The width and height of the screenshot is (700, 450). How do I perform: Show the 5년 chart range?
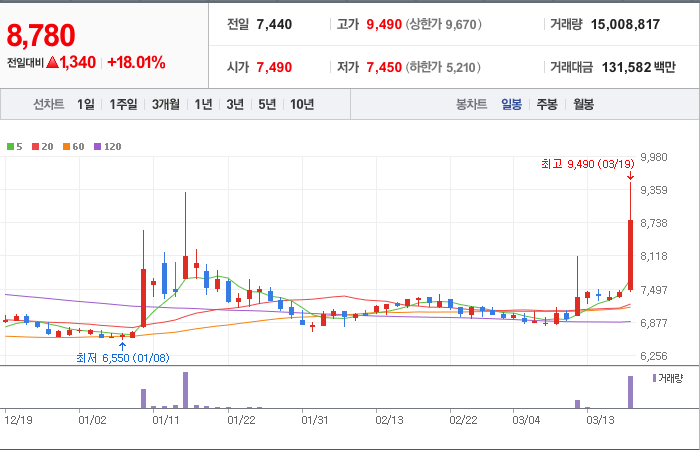click(267, 104)
